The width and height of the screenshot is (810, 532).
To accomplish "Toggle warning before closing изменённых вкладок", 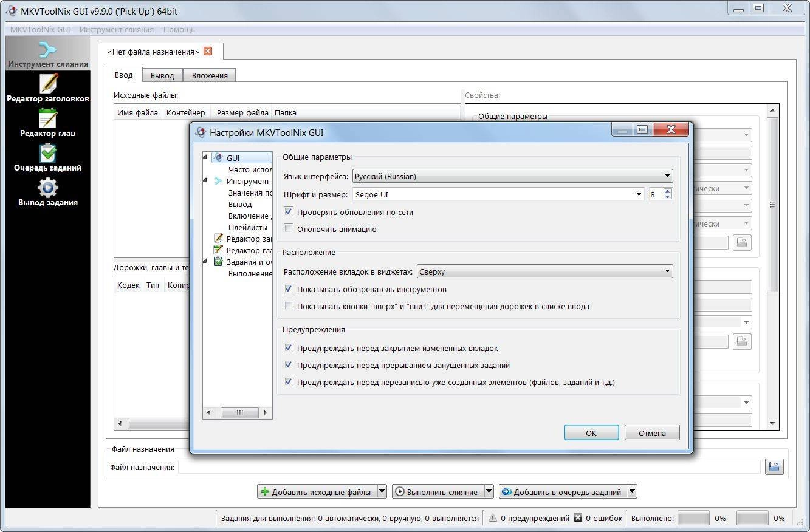I will [x=289, y=348].
